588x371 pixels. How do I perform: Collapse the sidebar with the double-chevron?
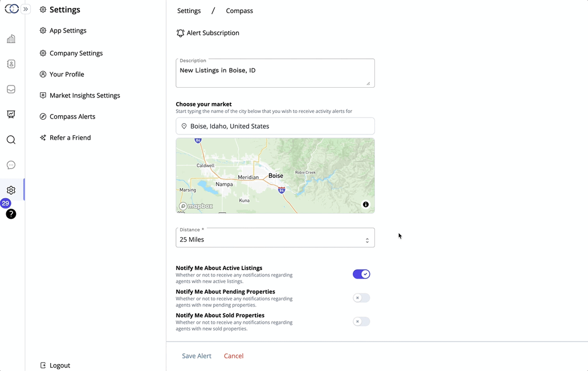[x=24, y=9]
